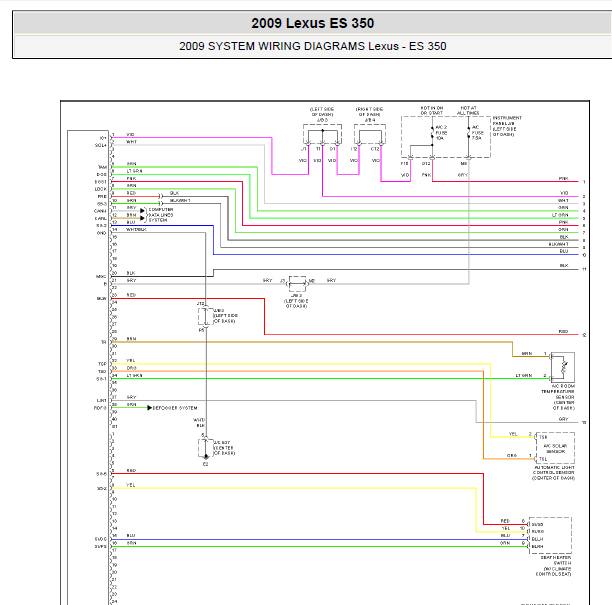Click the "SEAT HEATER SWITCH" caption
Screen dimensions: 612x605
[556, 561]
